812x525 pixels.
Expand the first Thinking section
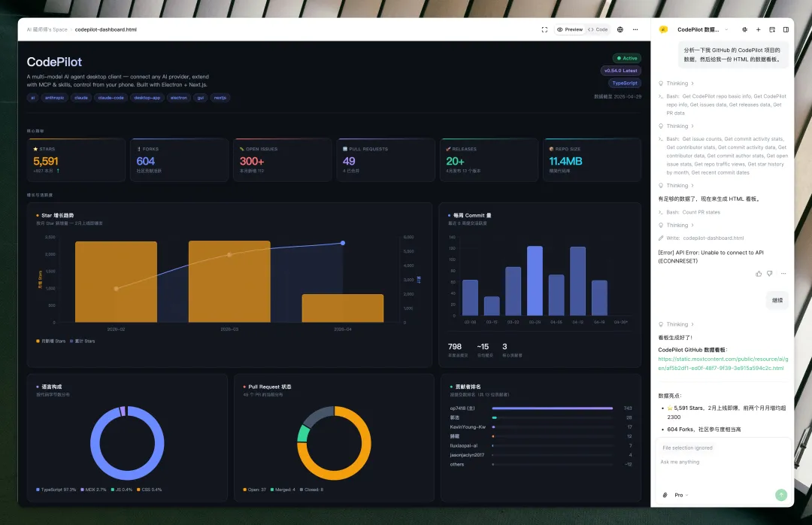(x=677, y=83)
